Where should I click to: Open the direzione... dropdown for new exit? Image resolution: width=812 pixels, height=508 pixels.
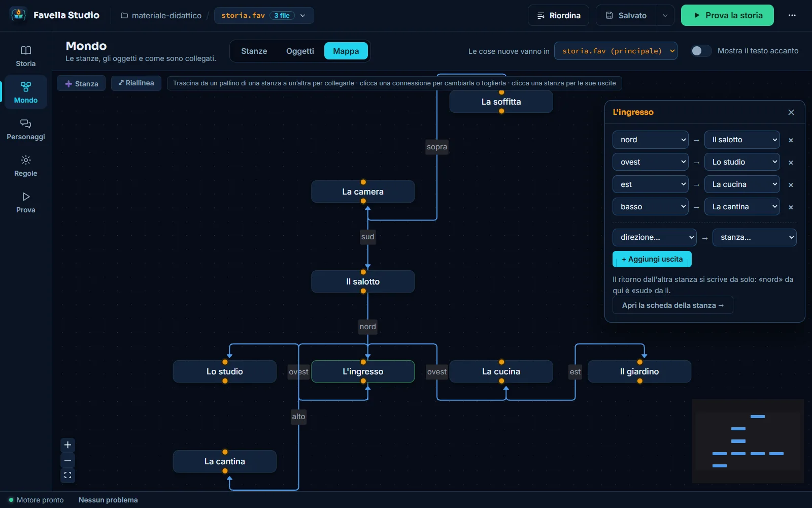click(x=655, y=237)
